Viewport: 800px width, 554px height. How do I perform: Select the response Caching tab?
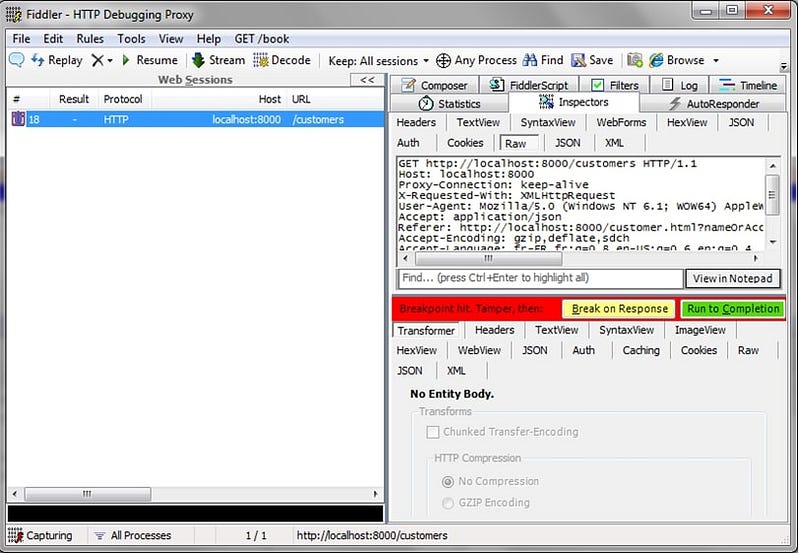tap(641, 350)
